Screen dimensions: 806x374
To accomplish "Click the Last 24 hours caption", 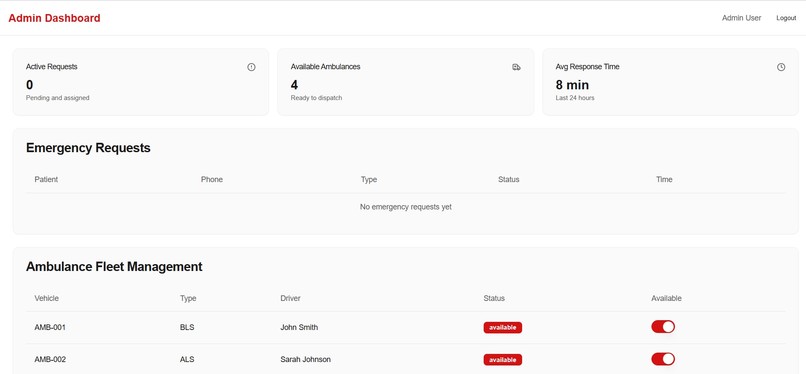I will [575, 98].
